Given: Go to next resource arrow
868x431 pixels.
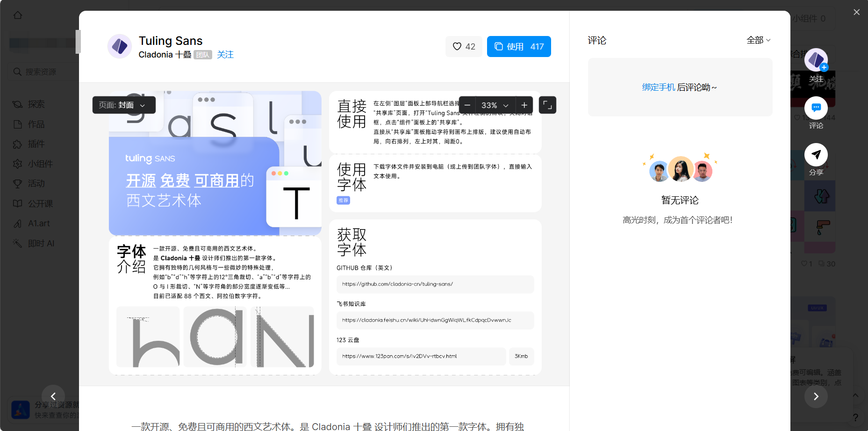Looking at the screenshot, I should [x=816, y=396].
